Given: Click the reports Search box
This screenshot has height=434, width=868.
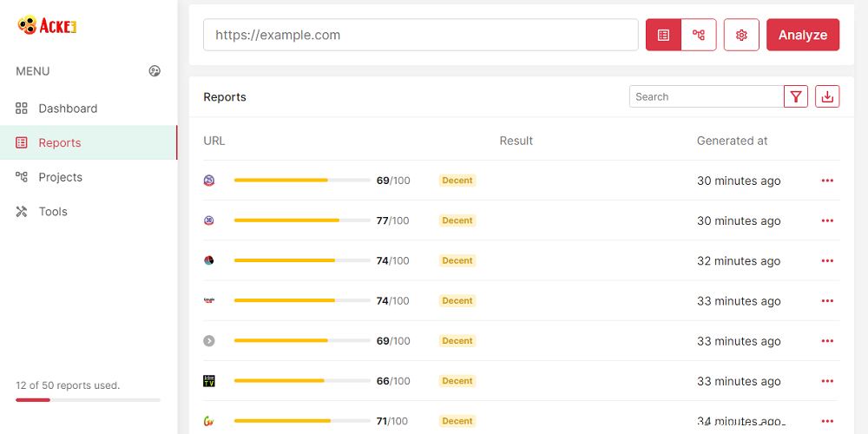Looking at the screenshot, I should [x=706, y=96].
